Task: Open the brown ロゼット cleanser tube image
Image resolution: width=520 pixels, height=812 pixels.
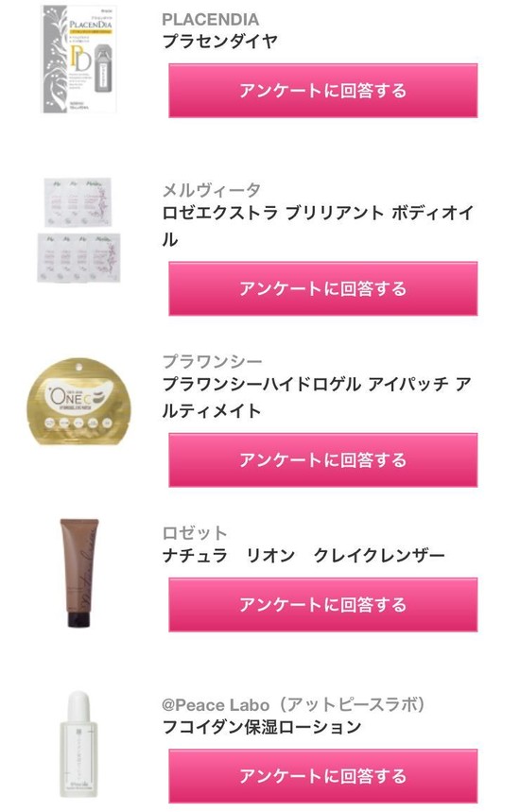Action: tap(78, 573)
